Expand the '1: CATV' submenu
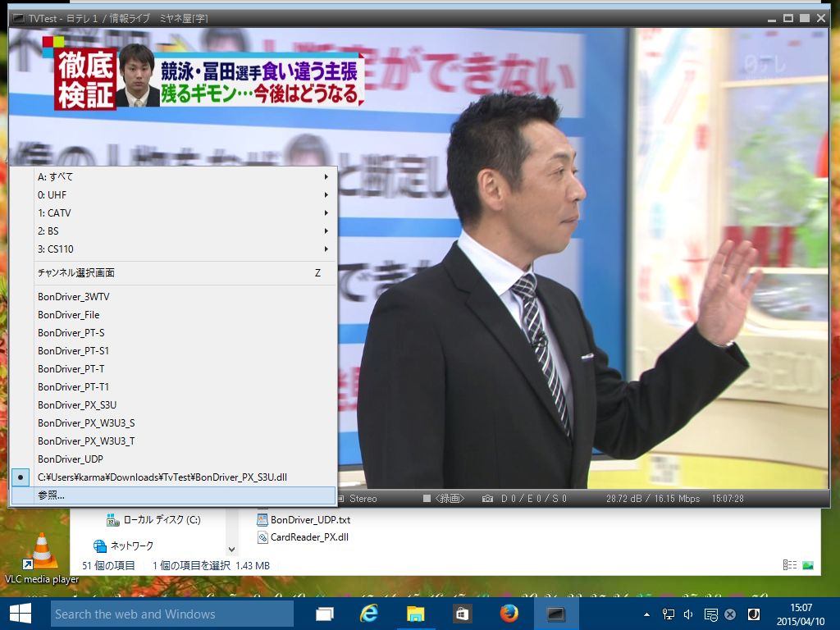This screenshot has height=630, width=840. click(174, 213)
